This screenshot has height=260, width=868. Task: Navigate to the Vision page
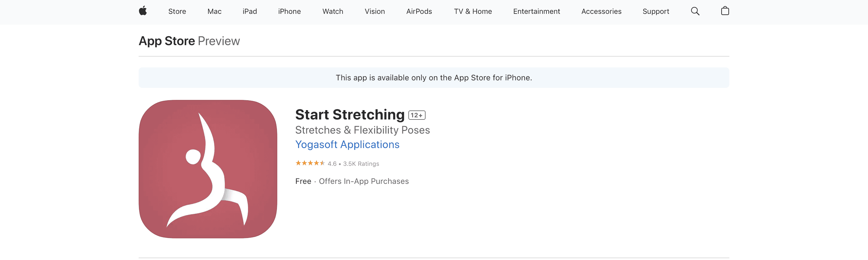[374, 11]
